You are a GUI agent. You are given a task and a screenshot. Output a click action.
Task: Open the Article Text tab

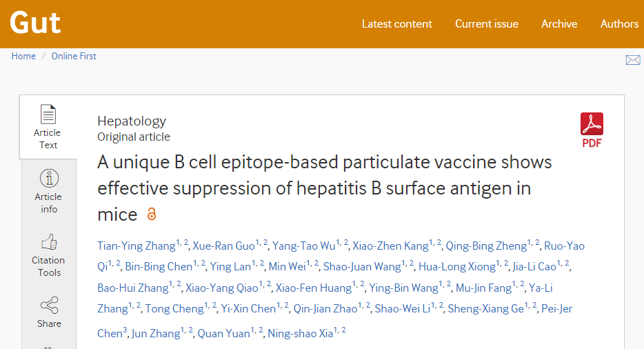48,127
